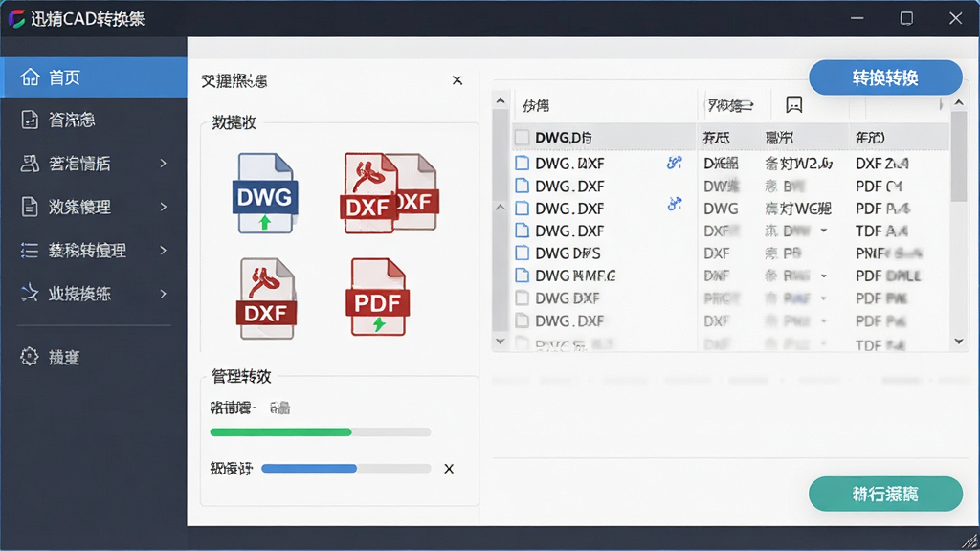
Task: Click the middle up arrow on the left table scrollbar
Action: (500, 208)
